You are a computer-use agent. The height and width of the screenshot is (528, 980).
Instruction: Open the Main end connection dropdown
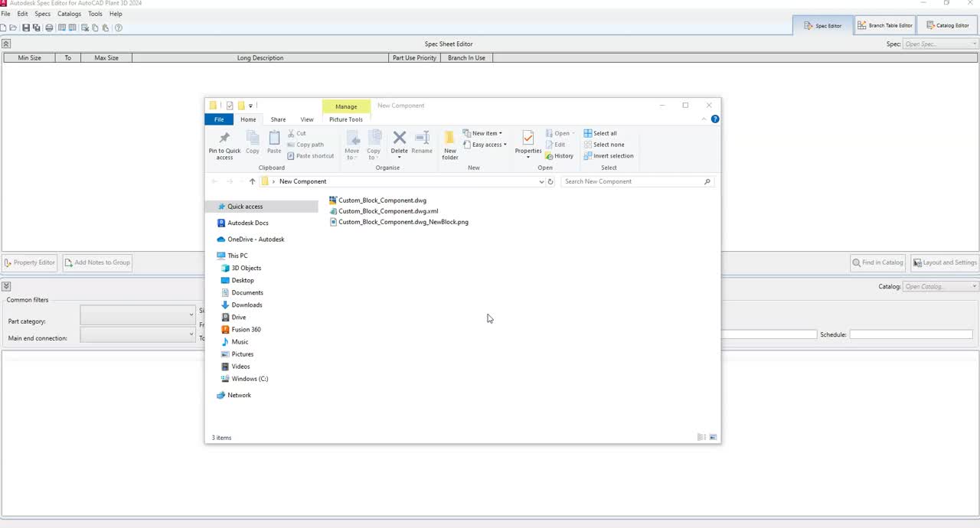click(x=138, y=334)
